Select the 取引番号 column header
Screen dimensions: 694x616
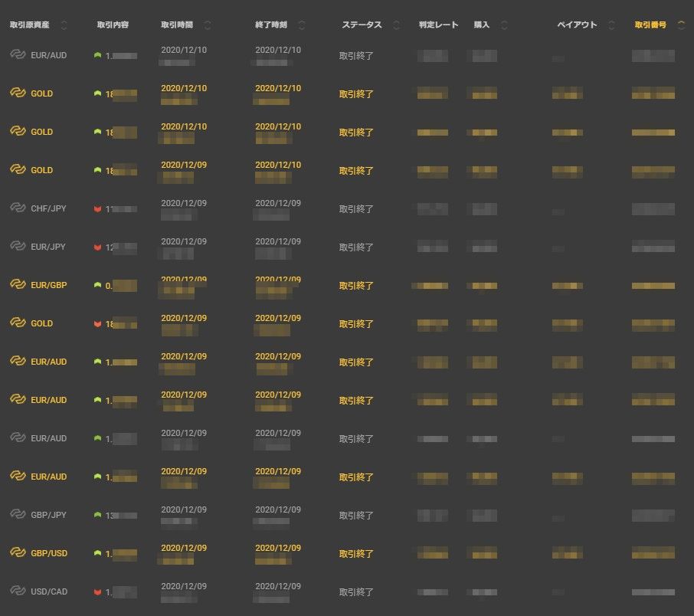click(650, 25)
